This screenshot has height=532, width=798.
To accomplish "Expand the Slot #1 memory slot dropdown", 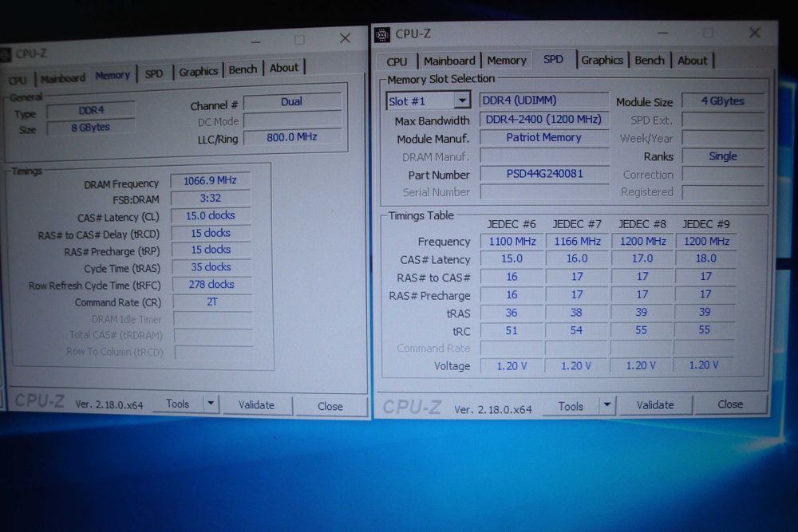I will [x=462, y=100].
